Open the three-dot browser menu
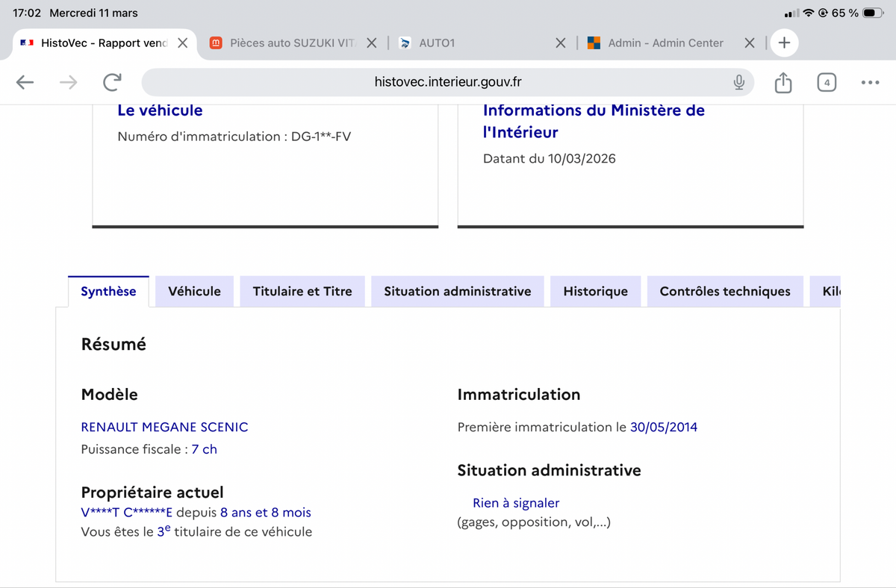 [x=870, y=82]
